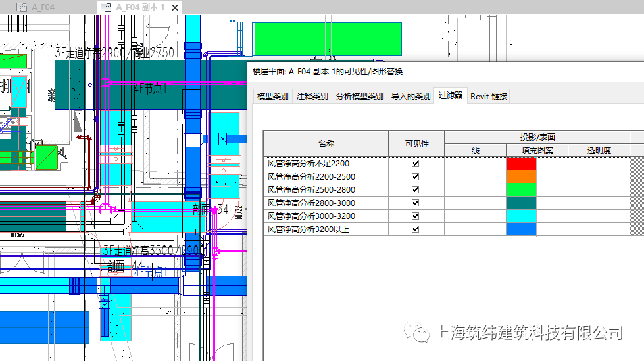Switch to the 模型类别 tab

(x=273, y=97)
